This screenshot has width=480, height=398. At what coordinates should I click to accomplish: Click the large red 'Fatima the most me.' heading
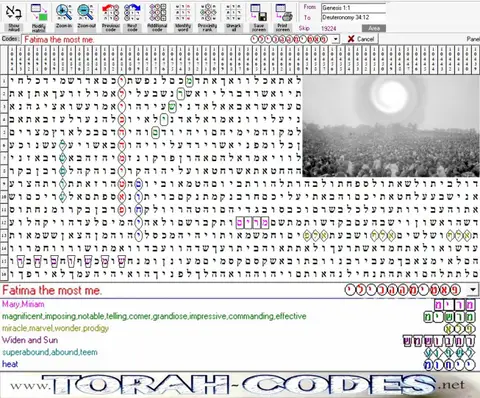click(52, 290)
